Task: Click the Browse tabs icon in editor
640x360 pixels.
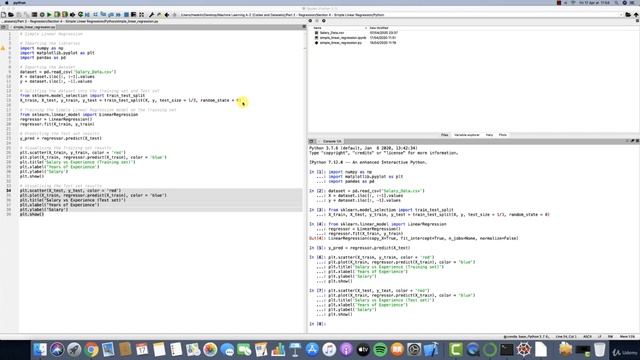Action: (x=4, y=27)
